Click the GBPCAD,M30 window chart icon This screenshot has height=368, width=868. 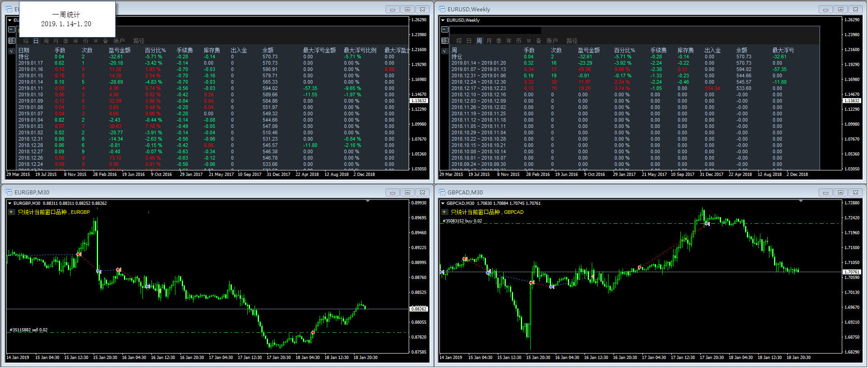442,192
